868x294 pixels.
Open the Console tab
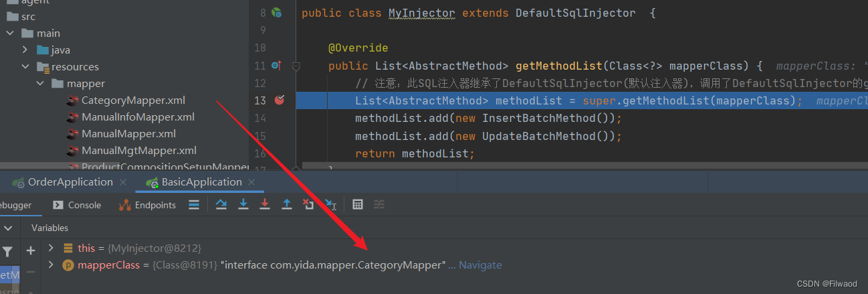78,205
